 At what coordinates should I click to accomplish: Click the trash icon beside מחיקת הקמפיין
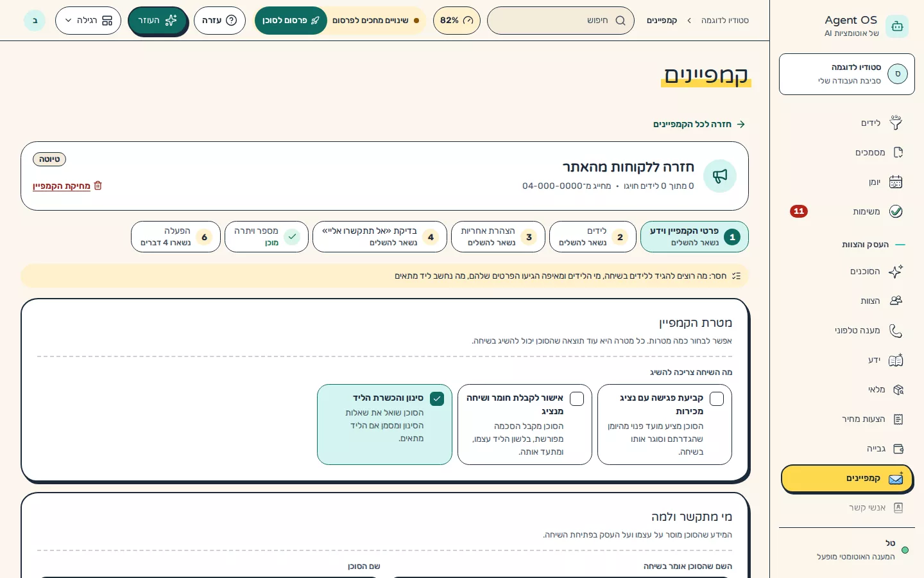pos(98,186)
